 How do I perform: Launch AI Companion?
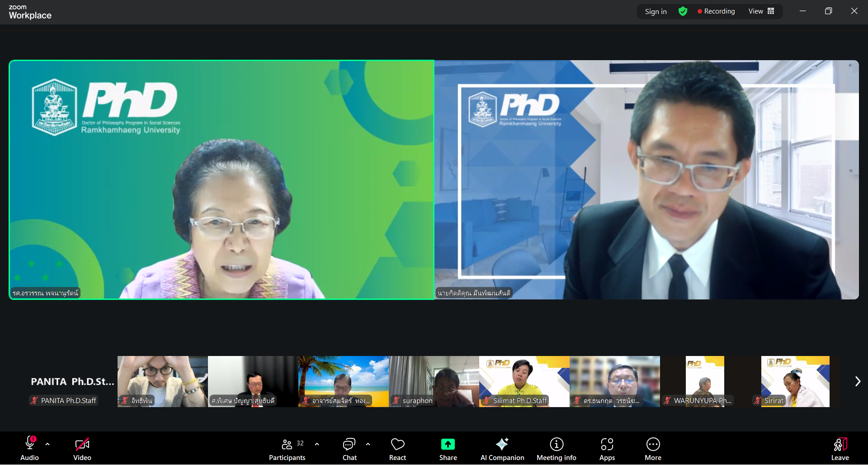[502, 449]
